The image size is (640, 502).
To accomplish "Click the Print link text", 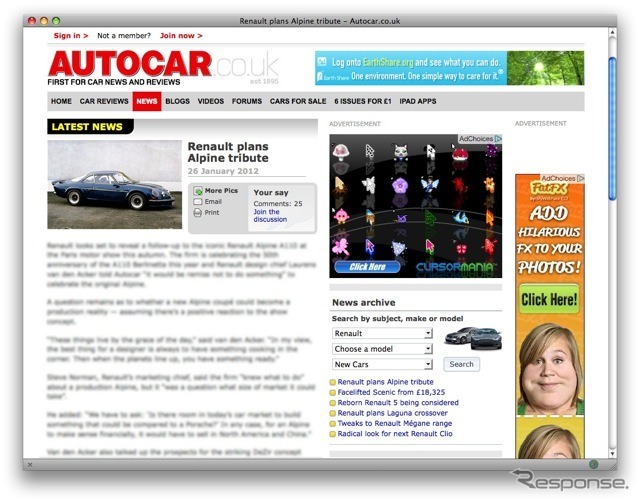I will pos(212,213).
